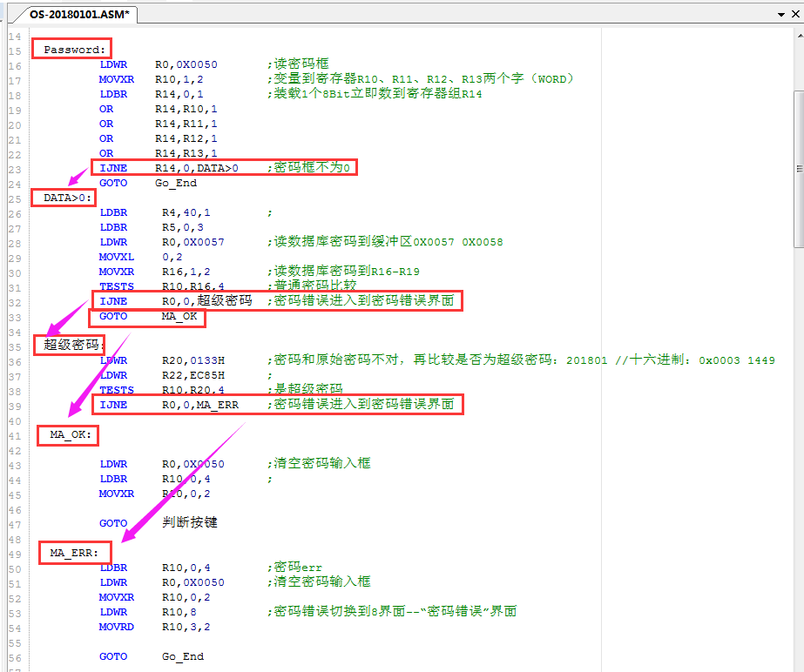Click the MA_OK target on line 33
The width and height of the screenshot is (804, 672).
pos(179,316)
